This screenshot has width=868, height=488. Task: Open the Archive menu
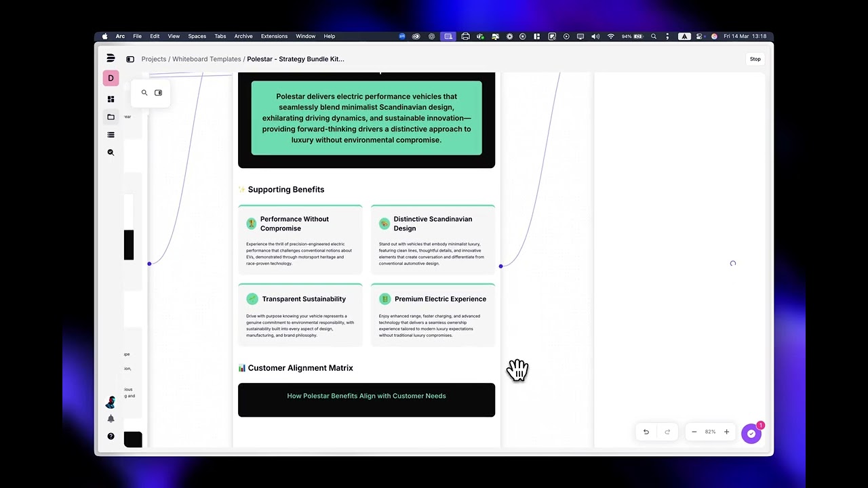coord(243,36)
